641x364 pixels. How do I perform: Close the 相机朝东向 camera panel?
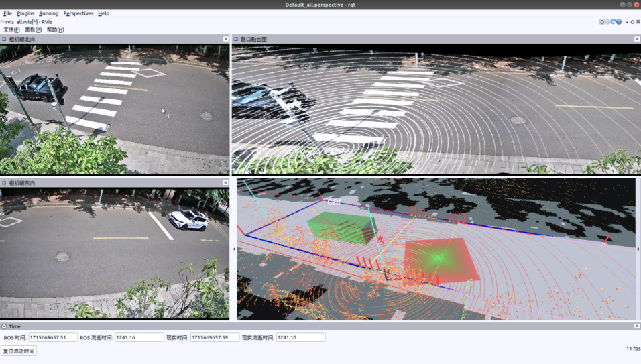(226, 183)
